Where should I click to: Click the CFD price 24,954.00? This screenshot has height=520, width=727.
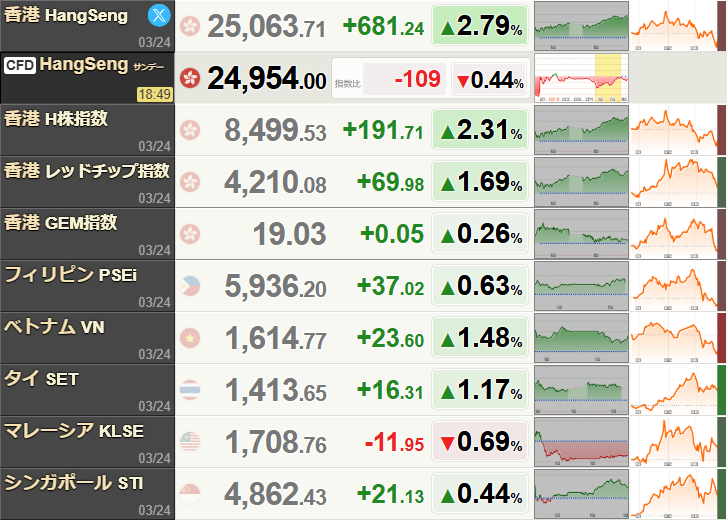(x=267, y=78)
